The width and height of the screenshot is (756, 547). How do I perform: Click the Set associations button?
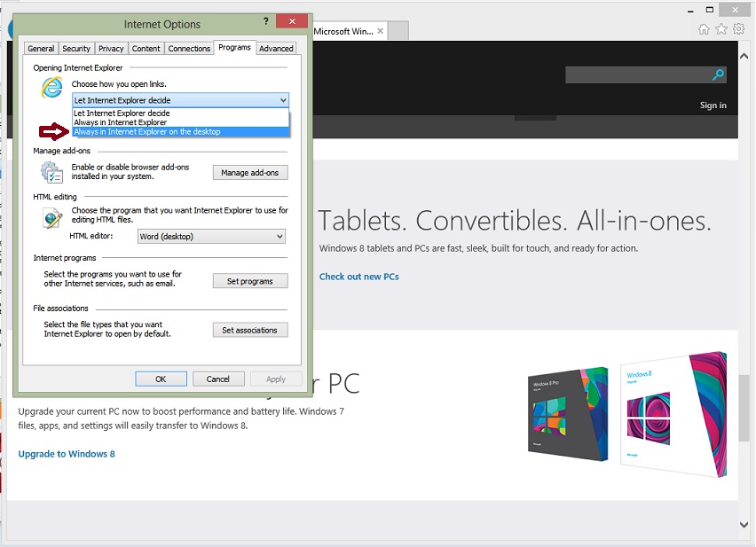point(250,331)
